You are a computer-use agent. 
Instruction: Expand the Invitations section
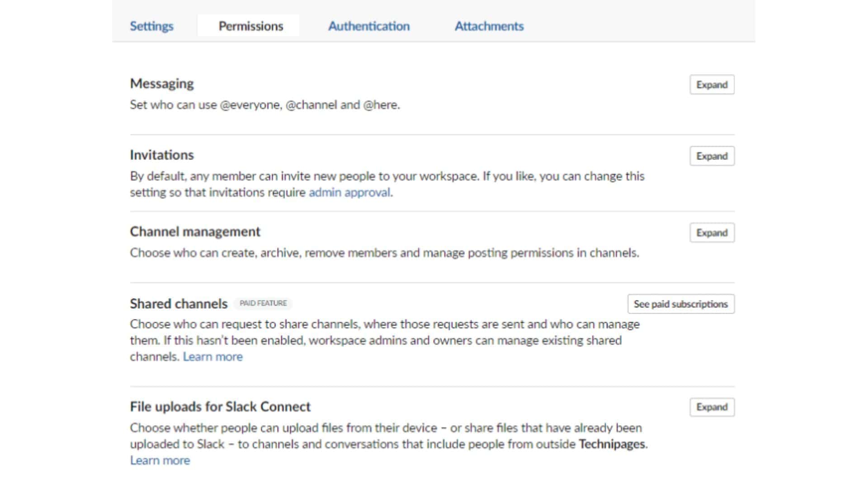[x=712, y=156]
